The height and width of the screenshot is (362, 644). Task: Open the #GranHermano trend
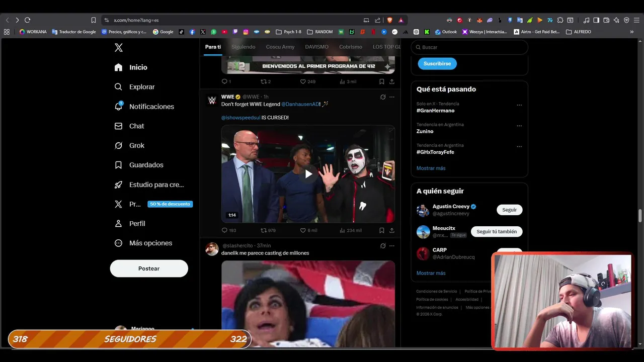pos(435,111)
